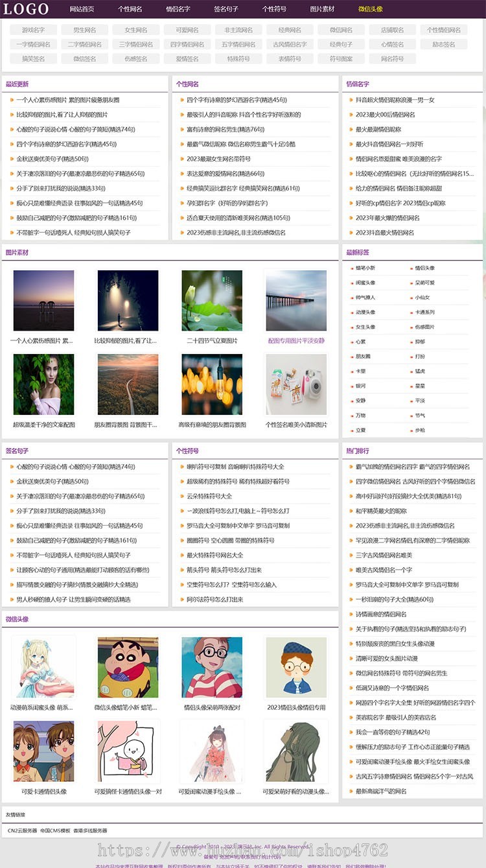Open the 励志签名 tag
The height and width of the screenshot is (868, 486).
444,44
